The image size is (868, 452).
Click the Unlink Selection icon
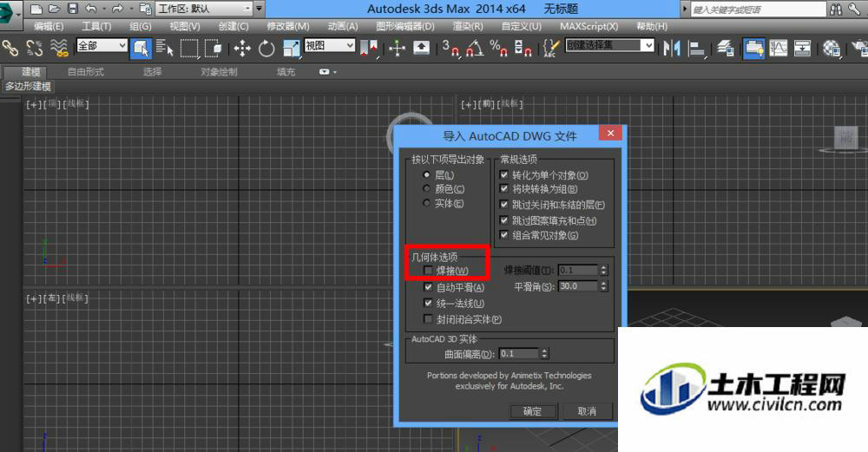(35, 48)
